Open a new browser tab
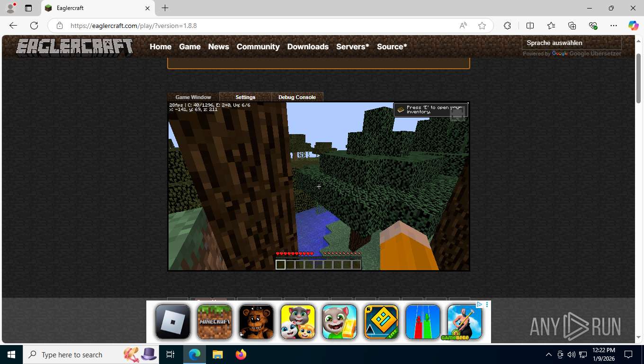This screenshot has width=644, height=364. point(165,8)
